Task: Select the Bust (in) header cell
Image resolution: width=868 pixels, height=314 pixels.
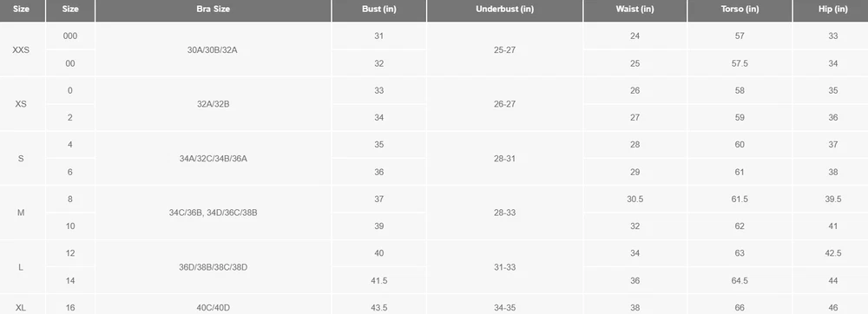Action: pos(379,10)
